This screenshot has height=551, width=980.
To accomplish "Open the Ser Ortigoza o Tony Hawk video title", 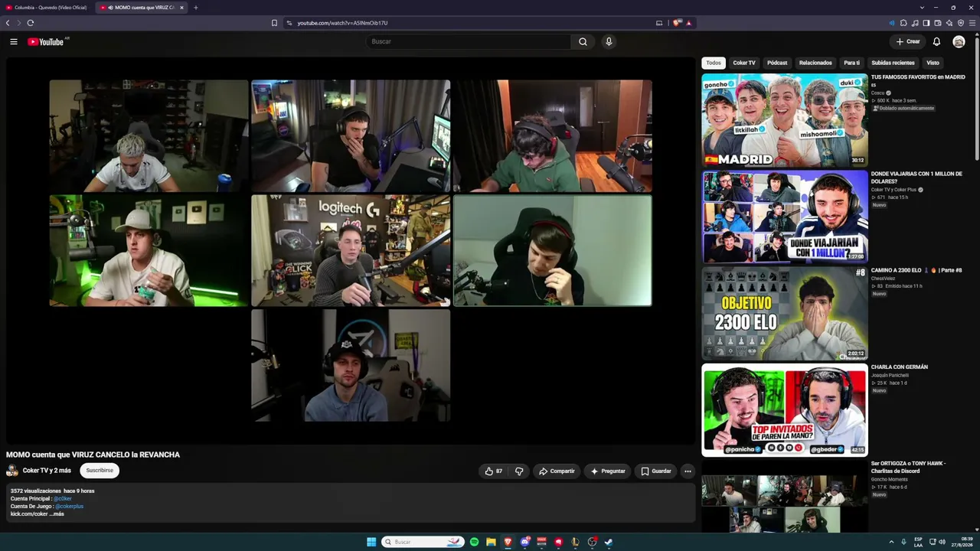I will pyautogui.click(x=909, y=467).
